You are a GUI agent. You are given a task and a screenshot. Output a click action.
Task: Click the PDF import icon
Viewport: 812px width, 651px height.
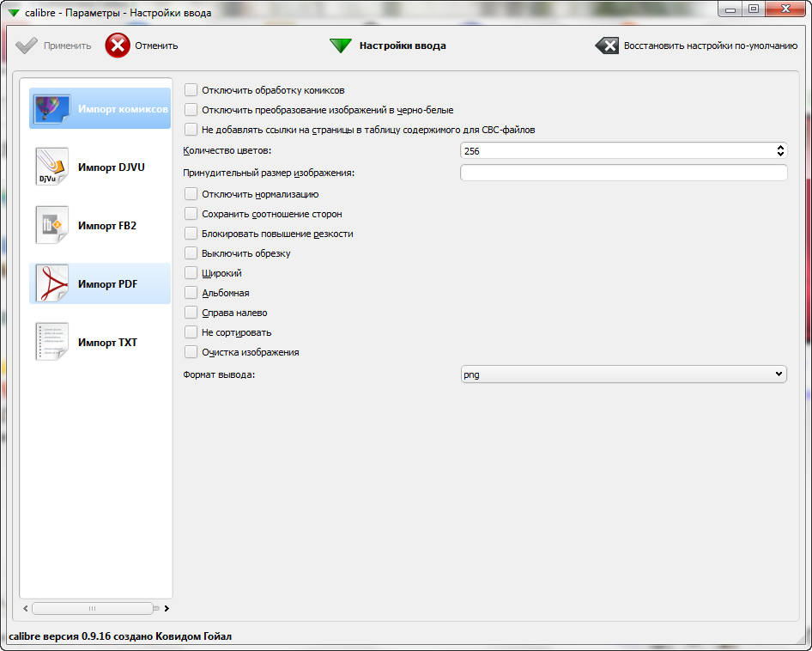click(52, 283)
